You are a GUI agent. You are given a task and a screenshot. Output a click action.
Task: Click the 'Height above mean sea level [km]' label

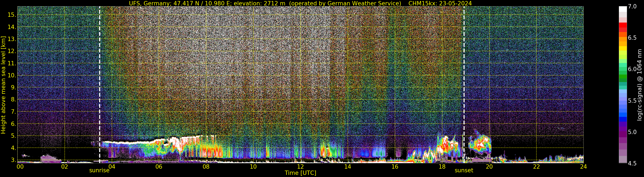click(3, 85)
